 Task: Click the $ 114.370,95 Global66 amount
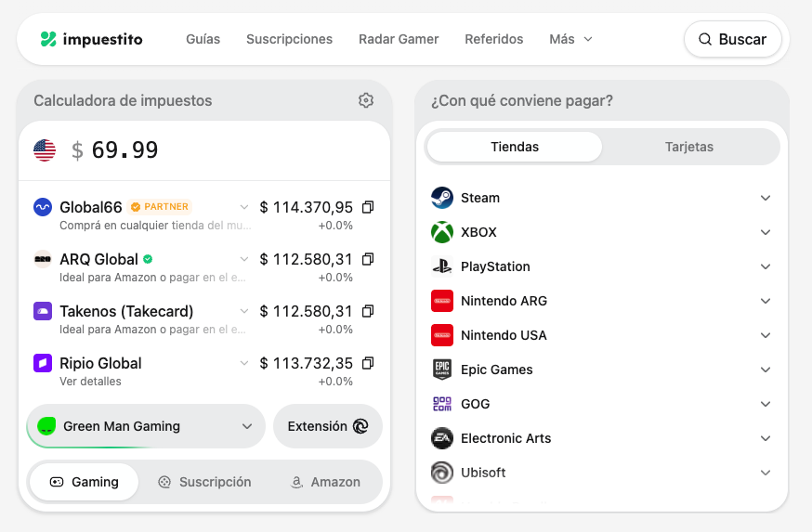tap(306, 208)
